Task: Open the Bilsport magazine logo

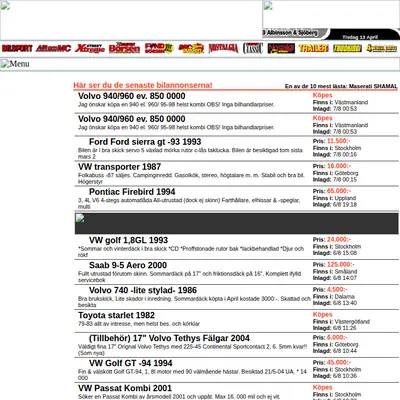Action: tap(17, 48)
